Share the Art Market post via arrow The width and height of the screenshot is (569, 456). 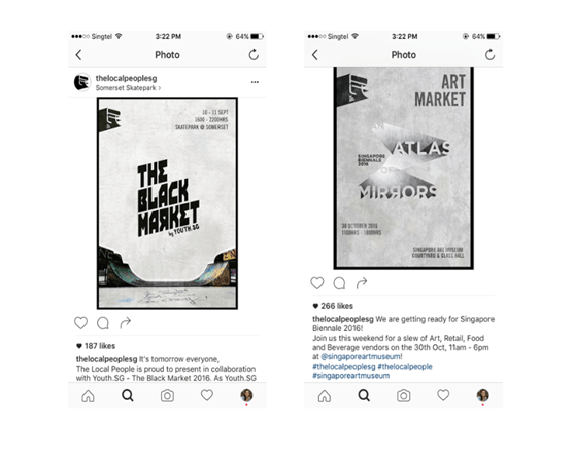[362, 283]
